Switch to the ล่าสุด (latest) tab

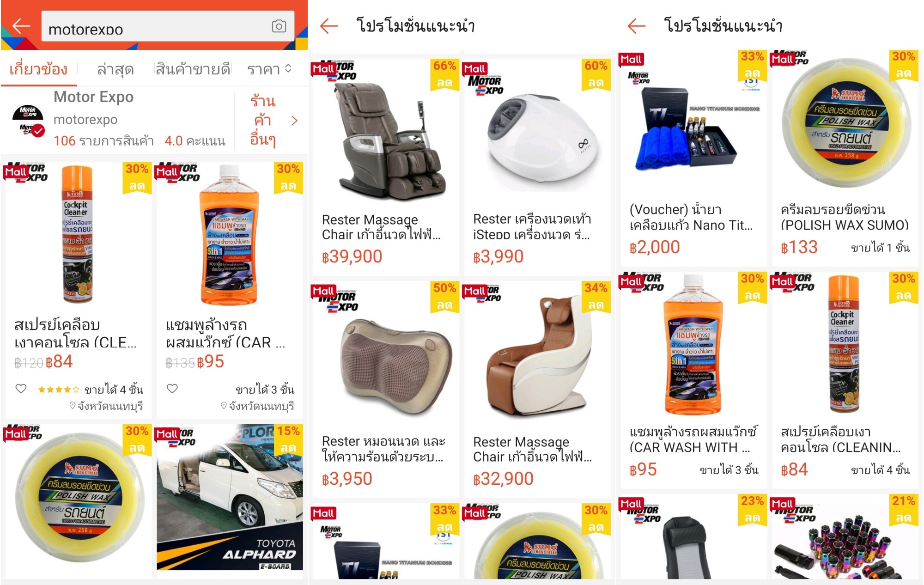(x=115, y=69)
